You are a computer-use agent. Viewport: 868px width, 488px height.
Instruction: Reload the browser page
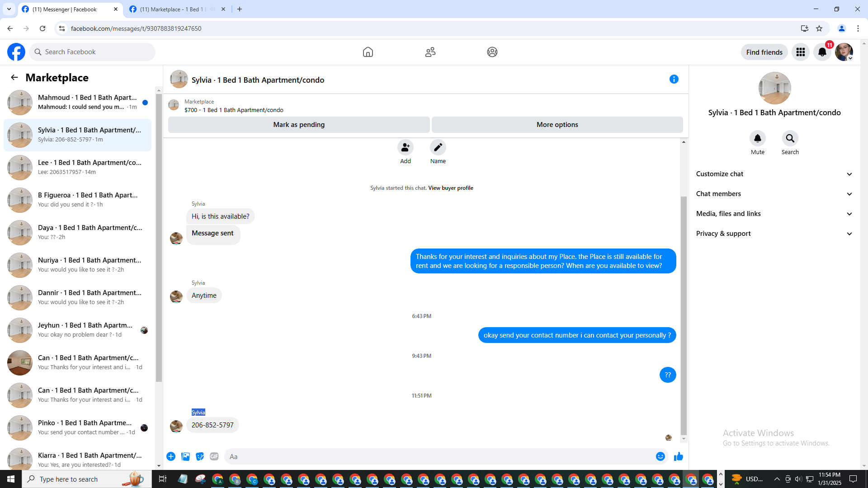coord(42,28)
